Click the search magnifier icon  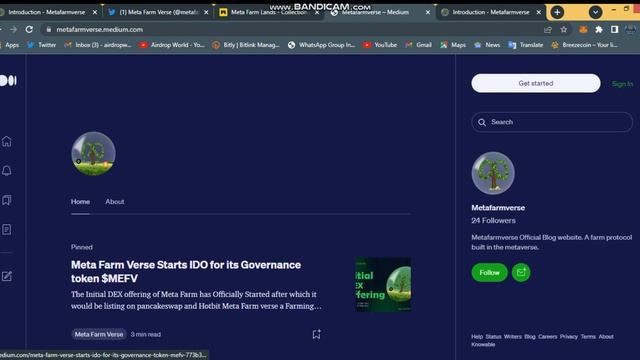[x=482, y=122]
